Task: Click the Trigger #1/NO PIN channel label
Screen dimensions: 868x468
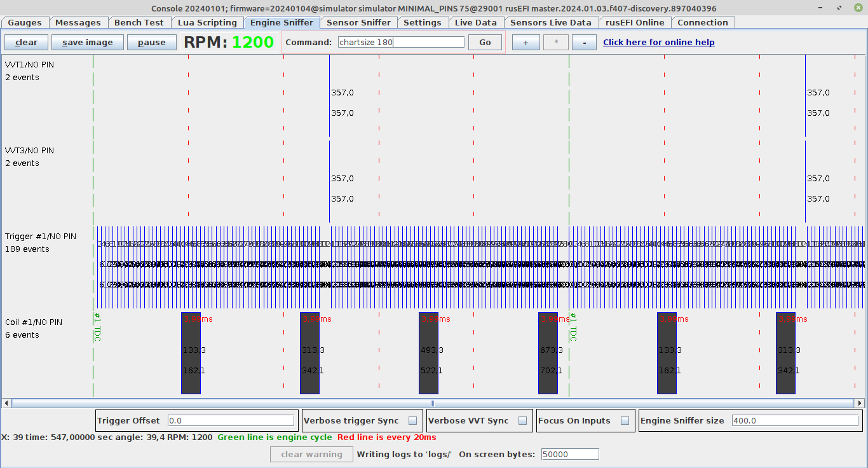Action: click(41, 236)
